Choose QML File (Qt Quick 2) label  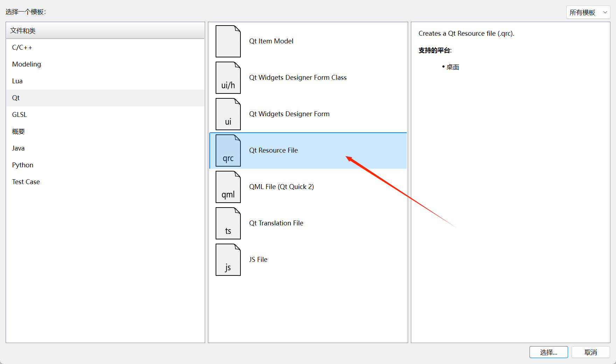281,187
